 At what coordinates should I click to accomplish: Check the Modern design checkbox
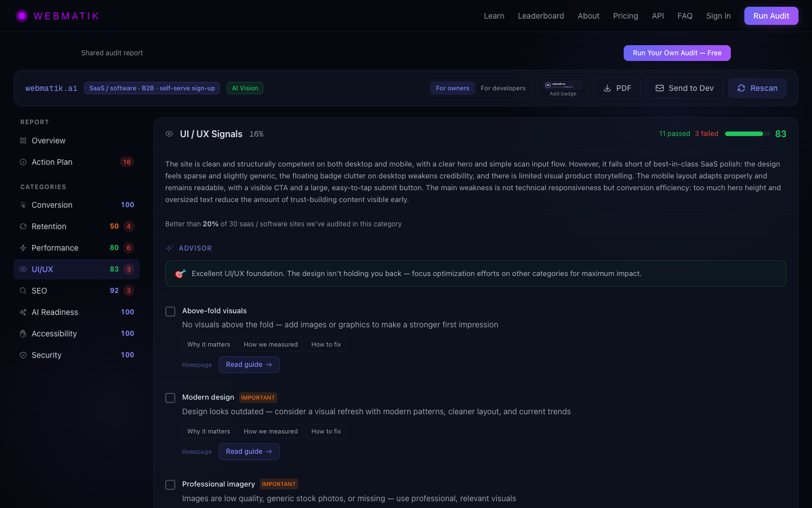click(170, 398)
